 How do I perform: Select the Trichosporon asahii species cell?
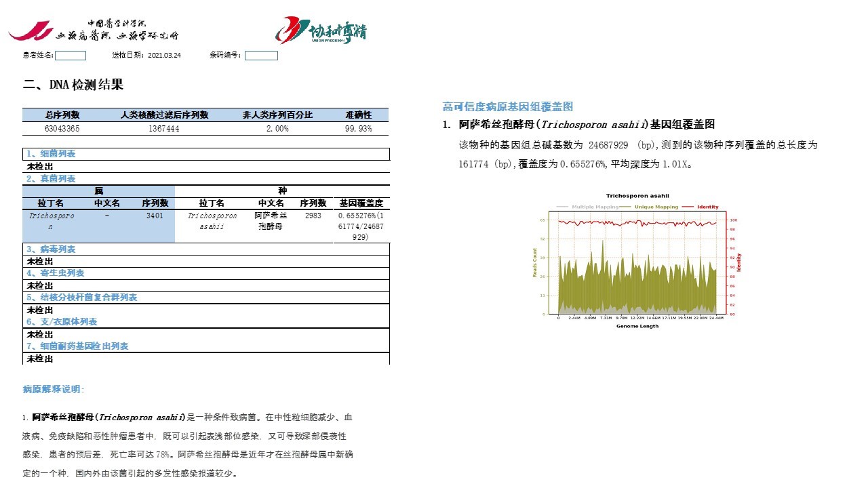(212, 221)
